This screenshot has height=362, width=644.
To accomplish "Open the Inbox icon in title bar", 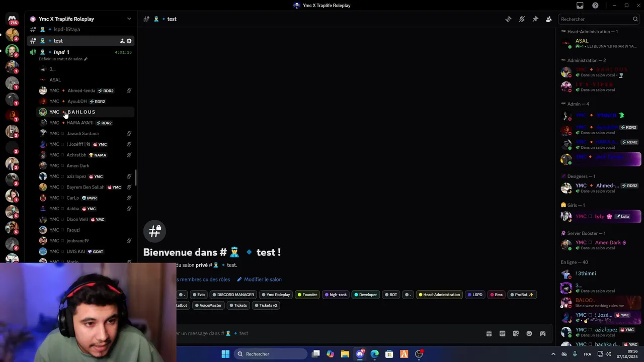I will click(580, 6).
